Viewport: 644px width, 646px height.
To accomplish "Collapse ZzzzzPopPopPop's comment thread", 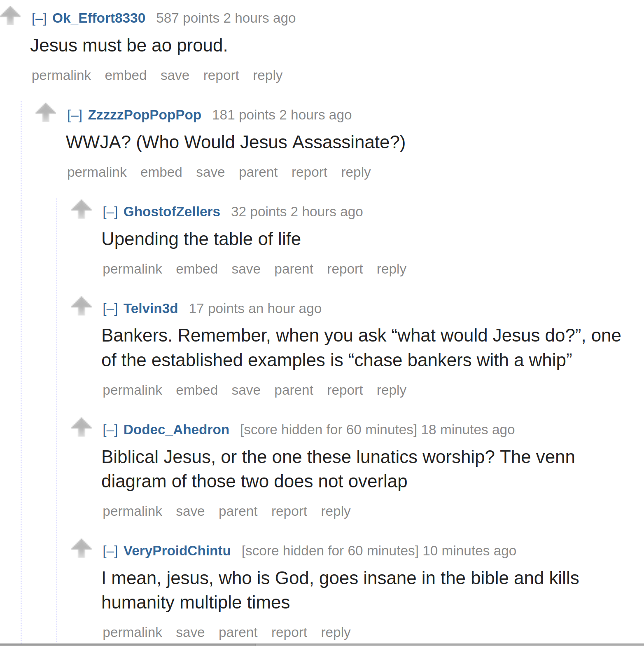I will tap(75, 115).
